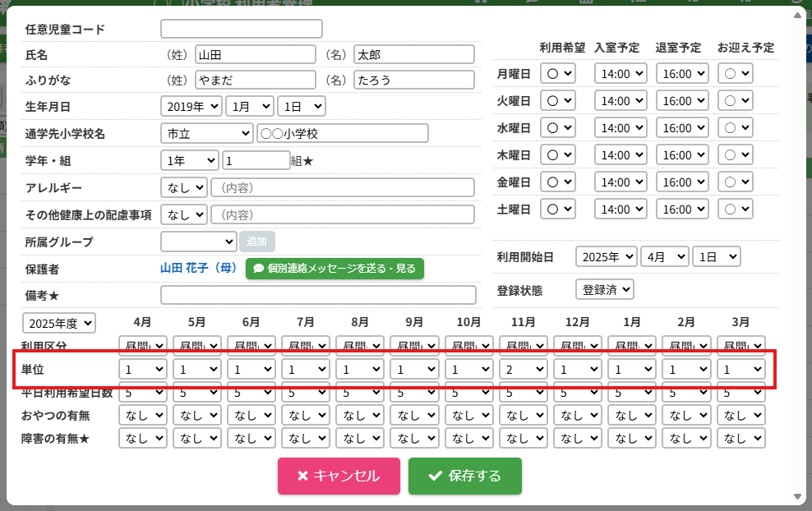The image size is (812, 511).
Task: Expand the school type 市立 dropdown
Action: point(207,133)
